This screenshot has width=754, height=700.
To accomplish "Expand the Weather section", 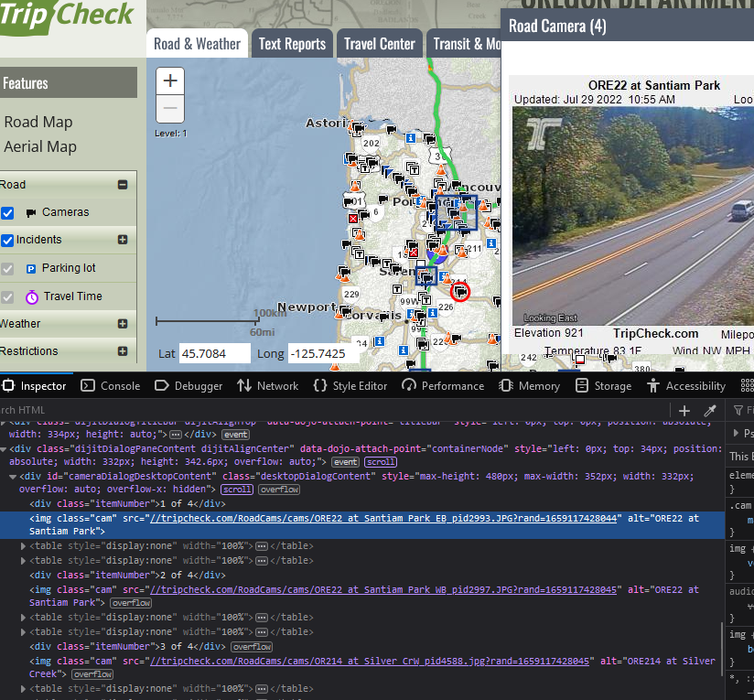I will [123, 324].
